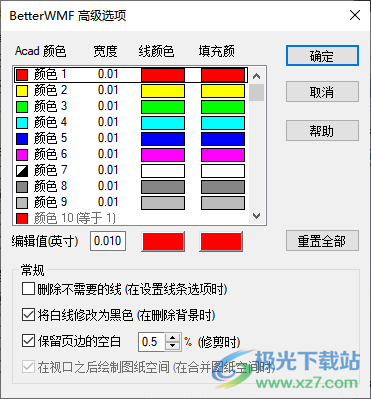Image resolution: width=371 pixels, height=399 pixels.
Task: Select 颜色 6 magenta line color swatch
Action: click(x=163, y=155)
